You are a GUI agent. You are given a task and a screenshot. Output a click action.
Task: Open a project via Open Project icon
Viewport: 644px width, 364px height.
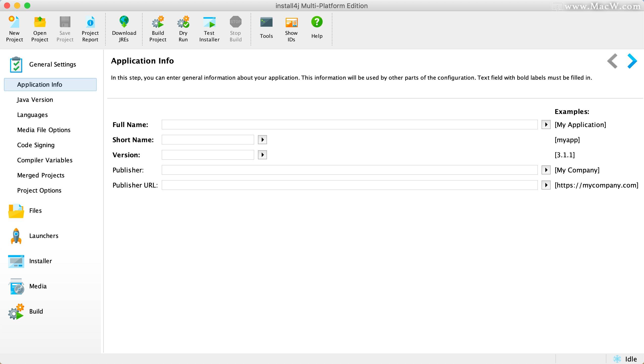[x=40, y=22]
